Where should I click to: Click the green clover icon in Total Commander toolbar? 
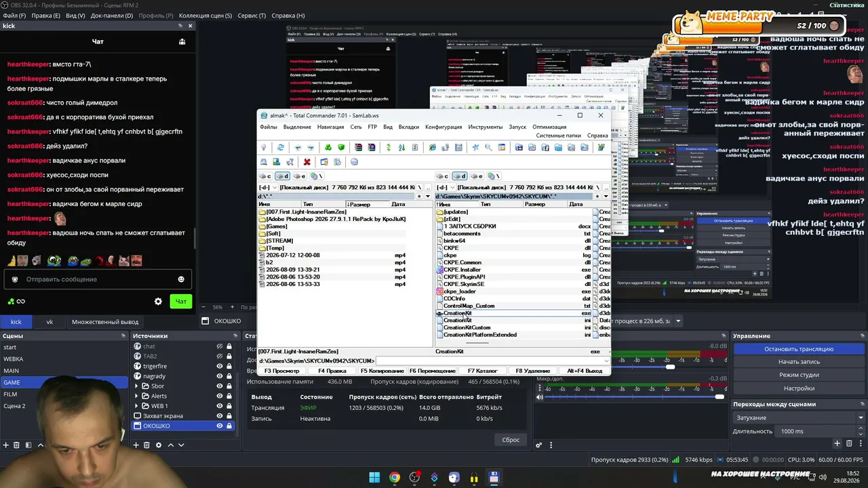point(328,147)
